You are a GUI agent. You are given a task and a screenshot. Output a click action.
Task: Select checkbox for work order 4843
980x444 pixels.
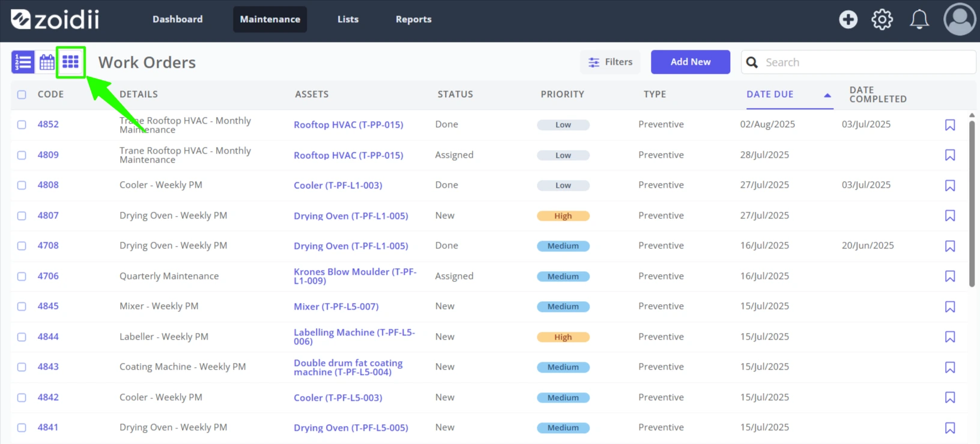(22, 367)
